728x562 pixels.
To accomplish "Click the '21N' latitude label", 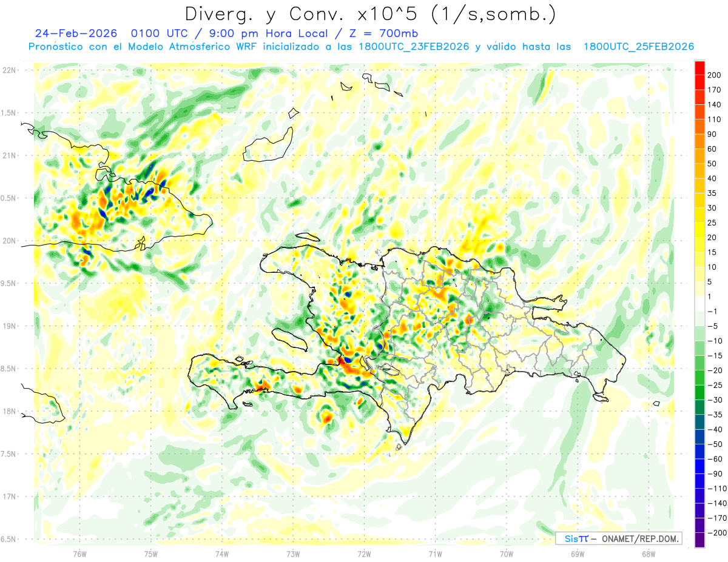I will tap(8, 155).
